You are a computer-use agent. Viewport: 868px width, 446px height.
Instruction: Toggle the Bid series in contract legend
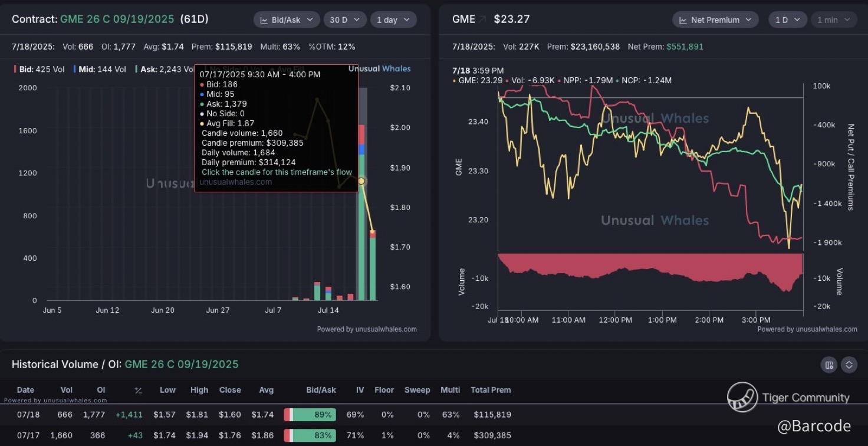40,69
